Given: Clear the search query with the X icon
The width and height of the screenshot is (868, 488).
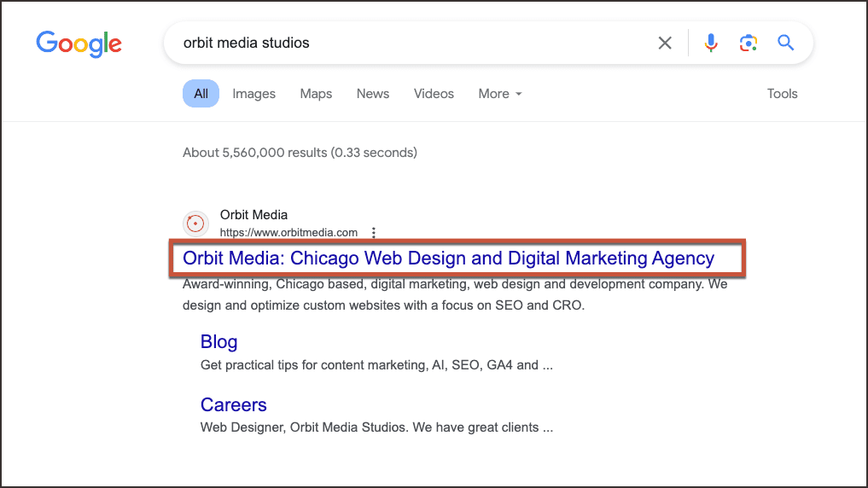Looking at the screenshot, I should pyautogui.click(x=665, y=43).
